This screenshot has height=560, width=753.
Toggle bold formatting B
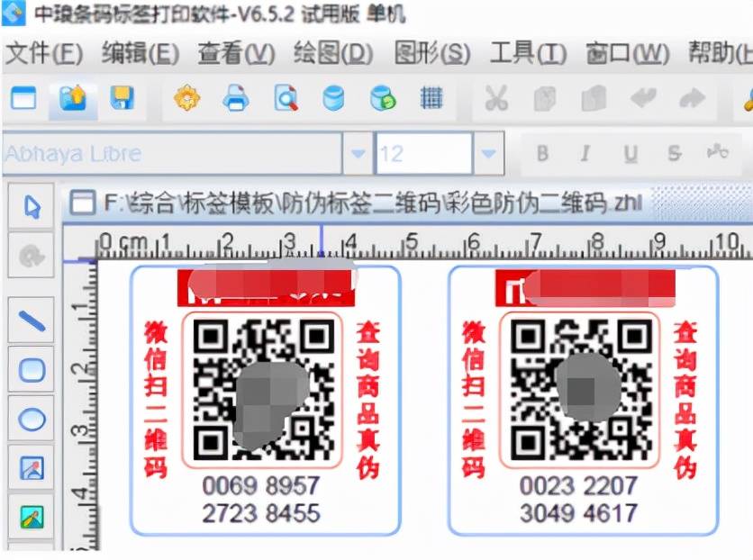tap(542, 154)
